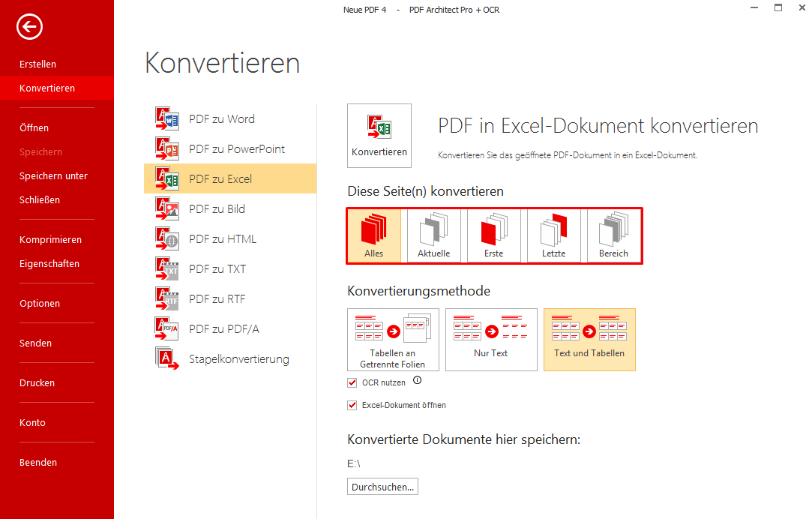The height and width of the screenshot is (519, 812).
Task: Choose Erste page option
Action: click(494, 235)
